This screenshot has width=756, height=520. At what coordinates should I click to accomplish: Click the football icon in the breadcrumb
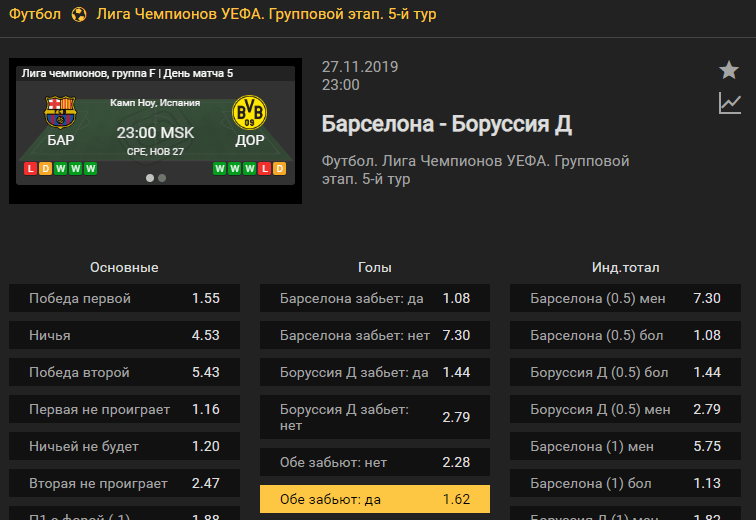click(79, 14)
